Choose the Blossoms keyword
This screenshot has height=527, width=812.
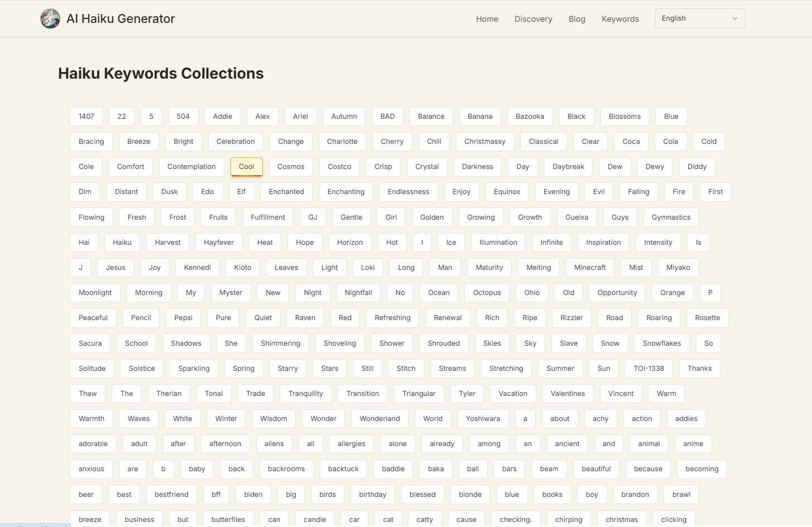[624, 117]
